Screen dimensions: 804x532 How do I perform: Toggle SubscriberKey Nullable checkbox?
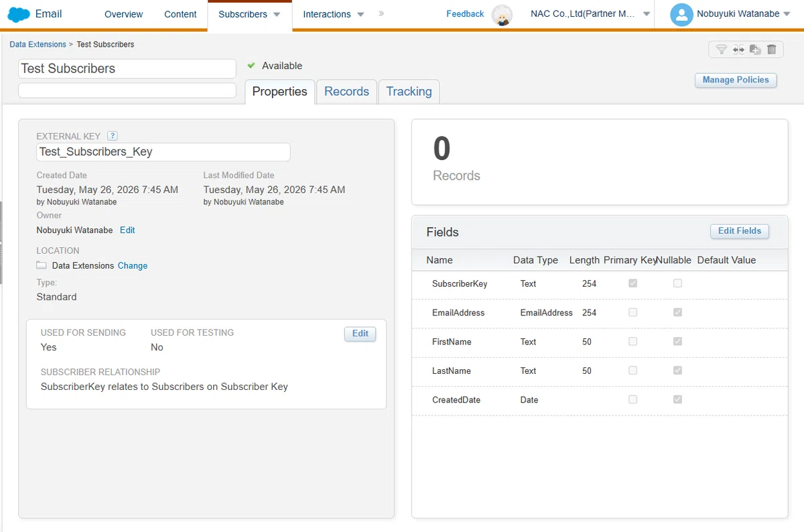[x=677, y=283]
